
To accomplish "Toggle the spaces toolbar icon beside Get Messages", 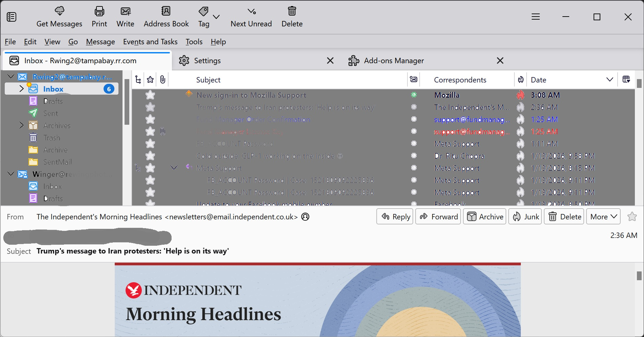I will point(12,17).
